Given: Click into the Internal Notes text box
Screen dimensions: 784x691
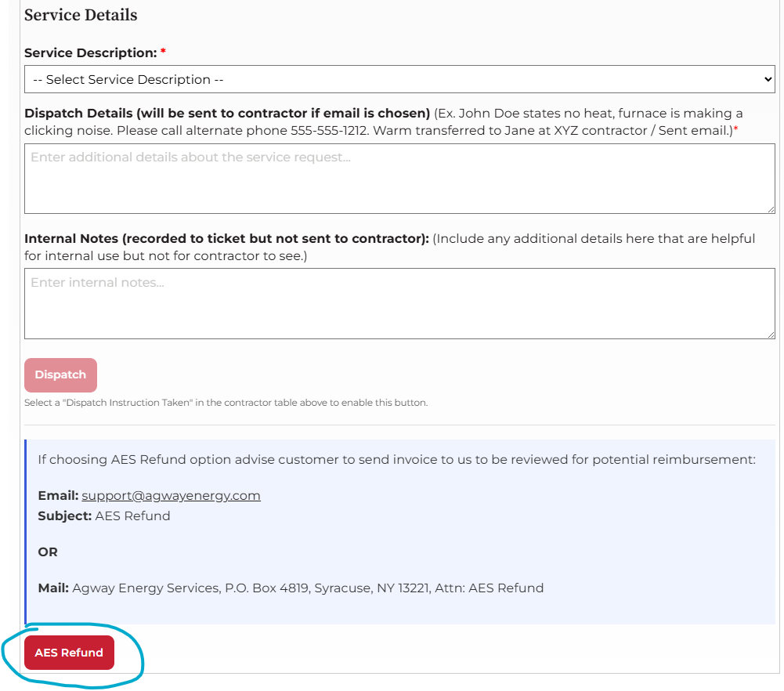Looking at the screenshot, I should pyautogui.click(x=399, y=303).
